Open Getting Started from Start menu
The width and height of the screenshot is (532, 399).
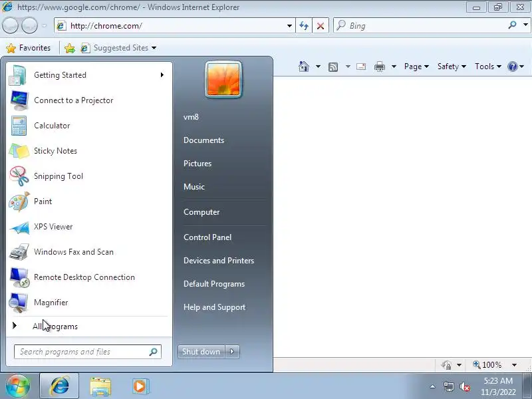coord(89,75)
